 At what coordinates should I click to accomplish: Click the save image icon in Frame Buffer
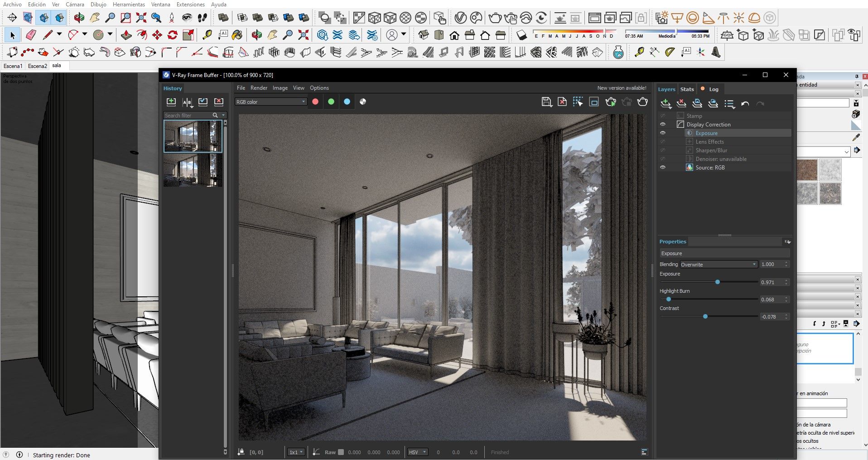point(547,102)
